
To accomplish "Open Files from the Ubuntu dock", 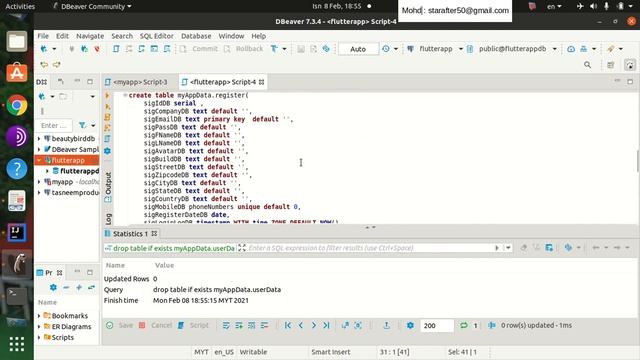I will tap(17, 41).
